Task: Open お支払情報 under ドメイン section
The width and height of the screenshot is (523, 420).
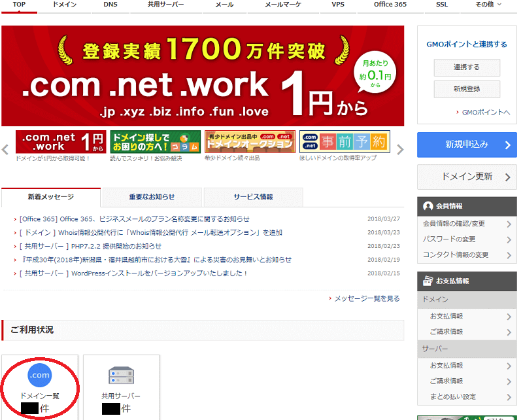Action: click(467, 317)
